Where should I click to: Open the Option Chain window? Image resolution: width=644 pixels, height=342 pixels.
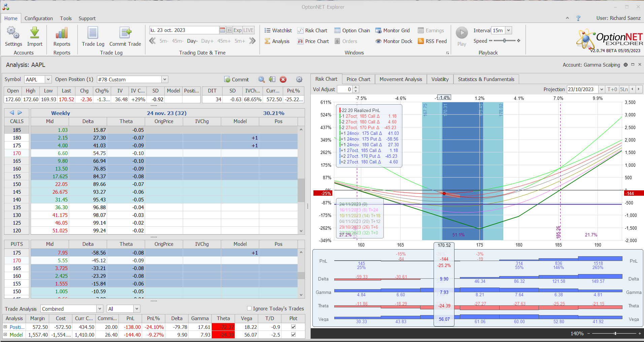point(352,31)
